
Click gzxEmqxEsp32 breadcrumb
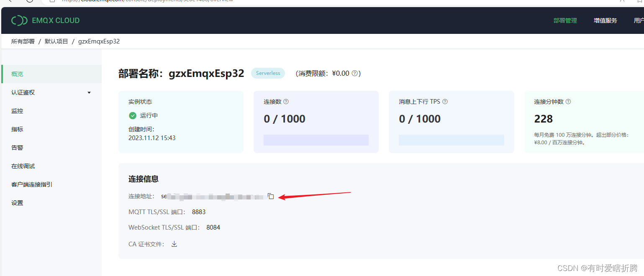99,41
